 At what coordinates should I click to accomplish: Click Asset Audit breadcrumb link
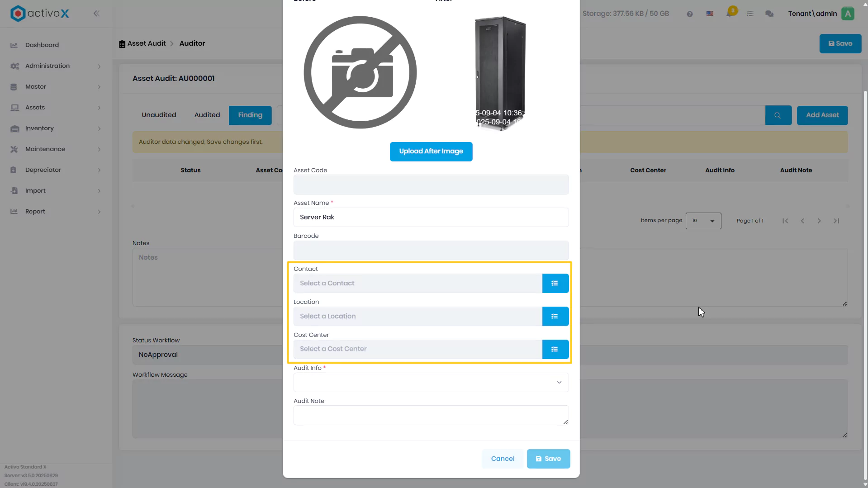coord(147,43)
